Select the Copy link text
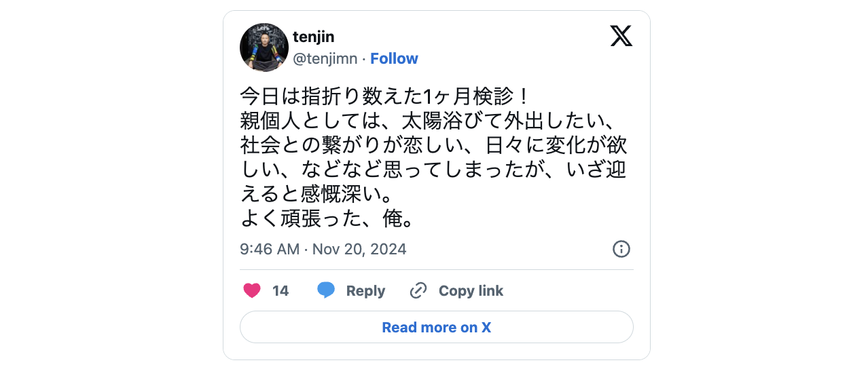 (x=471, y=291)
